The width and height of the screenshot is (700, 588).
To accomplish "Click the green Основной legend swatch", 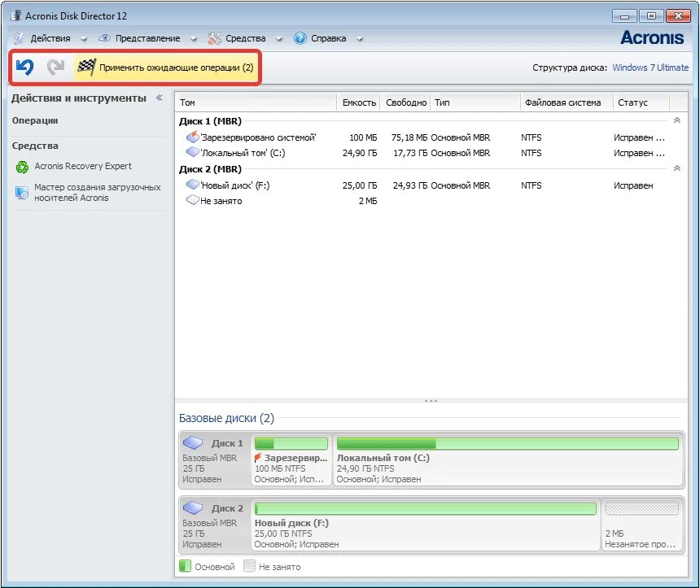I will 185,566.
